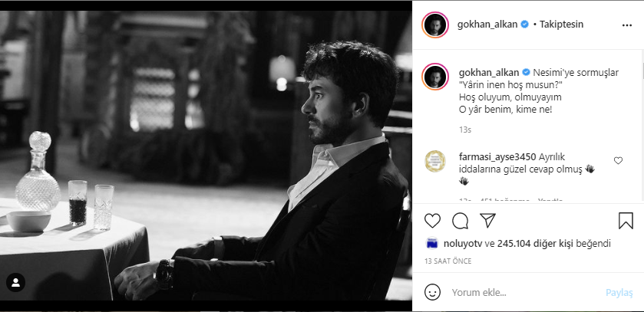This screenshot has width=644, height=312.
Task: Open emoji picker in comment box
Action: pos(433,292)
